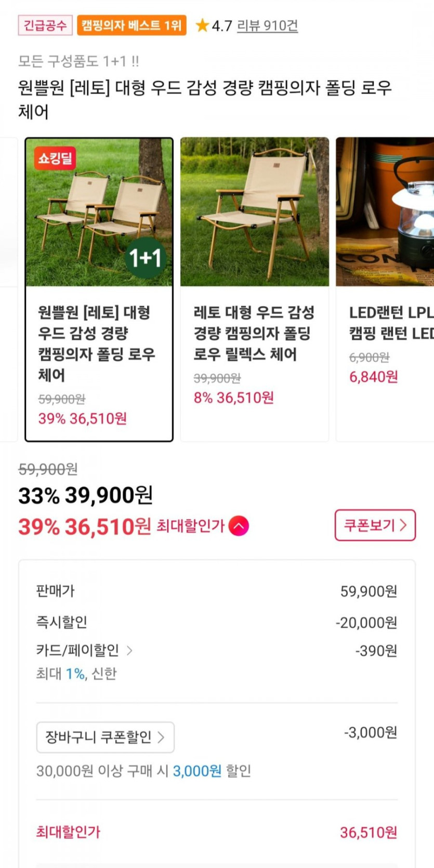Image resolution: width=434 pixels, height=868 pixels.
Task: Tap the main product title text
Action: (x=204, y=99)
